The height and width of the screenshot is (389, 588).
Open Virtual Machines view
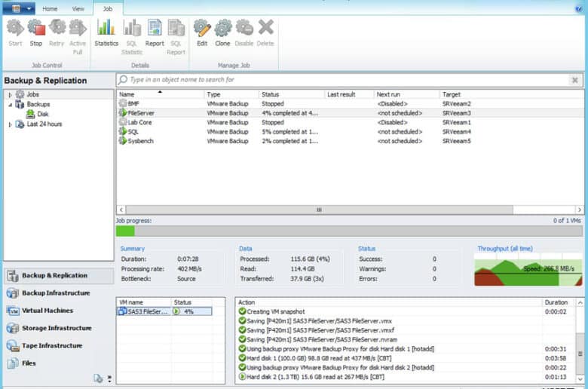[59, 311]
